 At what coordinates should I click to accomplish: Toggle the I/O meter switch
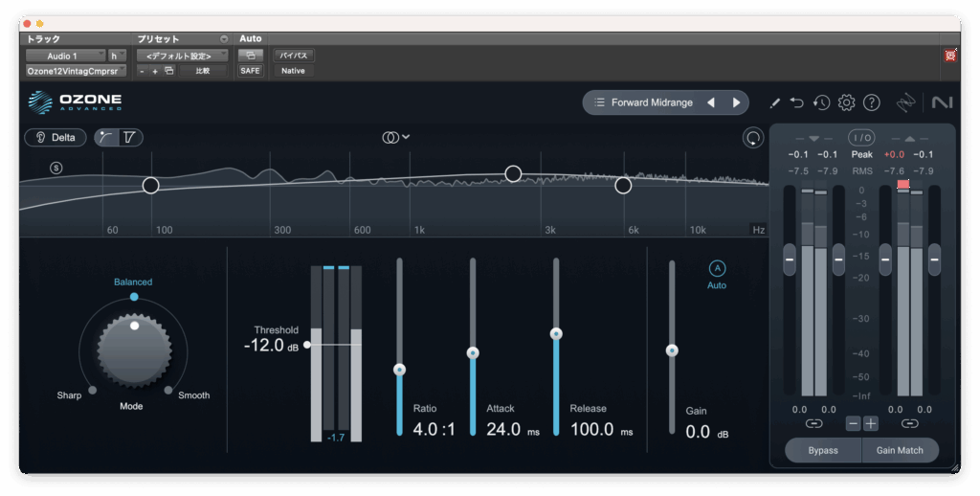point(861,137)
